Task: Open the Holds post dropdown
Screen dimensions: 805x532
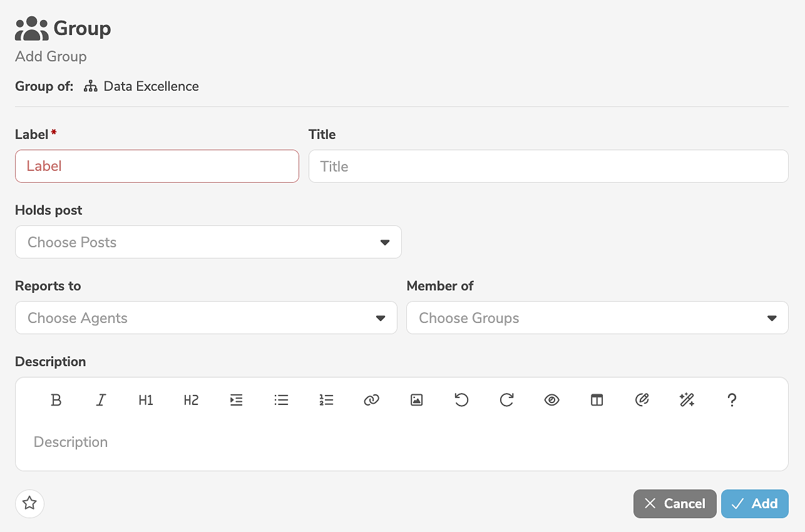Action: tap(208, 242)
